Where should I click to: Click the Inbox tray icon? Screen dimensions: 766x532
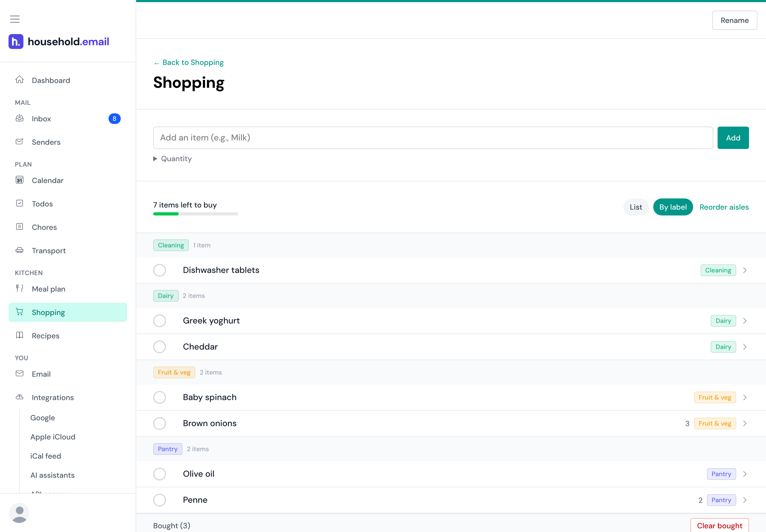[20, 118]
